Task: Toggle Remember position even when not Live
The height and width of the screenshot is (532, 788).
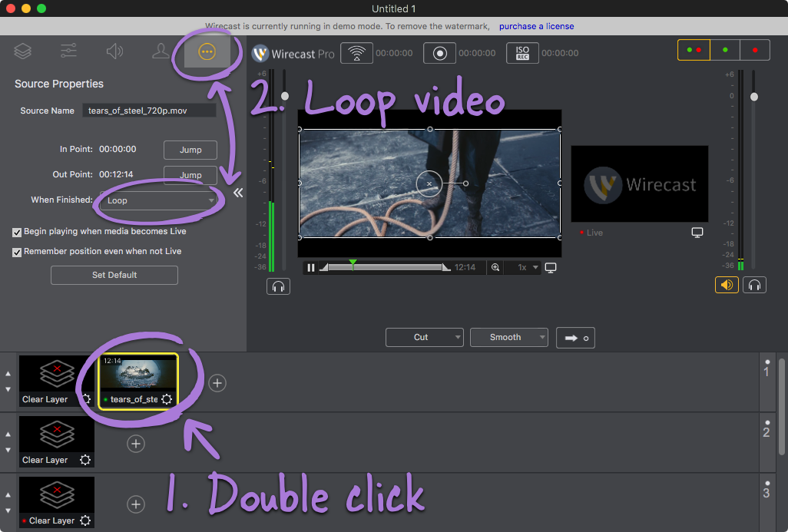Action: 17,253
